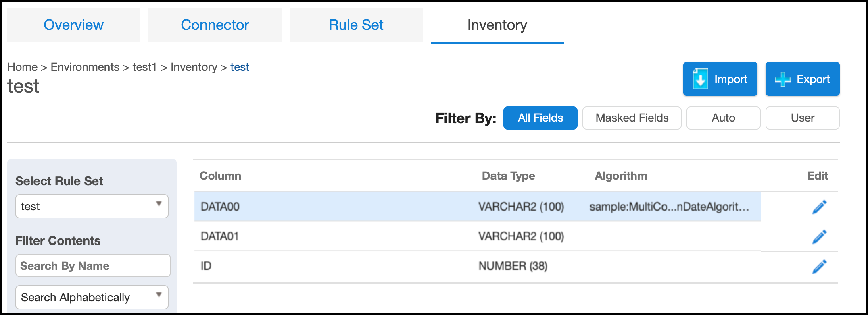Screen dimensions: 868x315
Task: Click the pencil edit icon for ID row
Action: click(819, 267)
